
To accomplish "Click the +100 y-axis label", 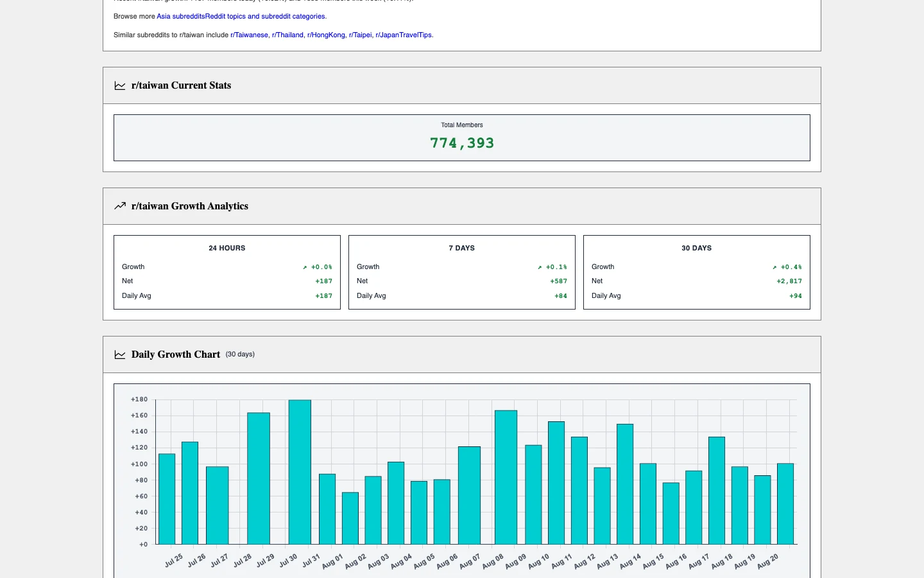I will click(139, 464).
